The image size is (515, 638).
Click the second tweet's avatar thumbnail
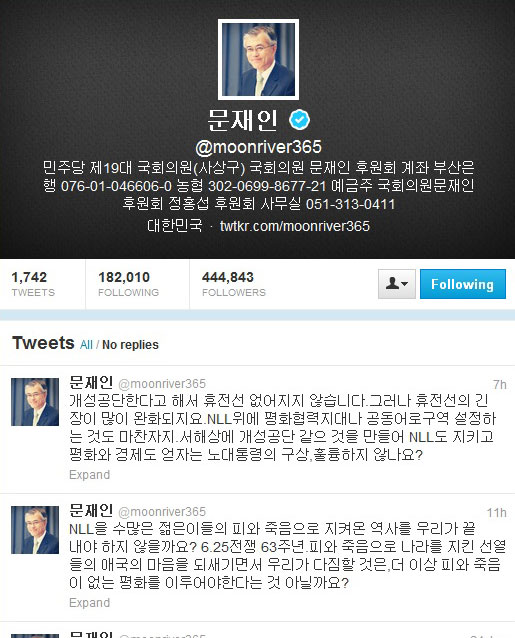tap(35, 530)
